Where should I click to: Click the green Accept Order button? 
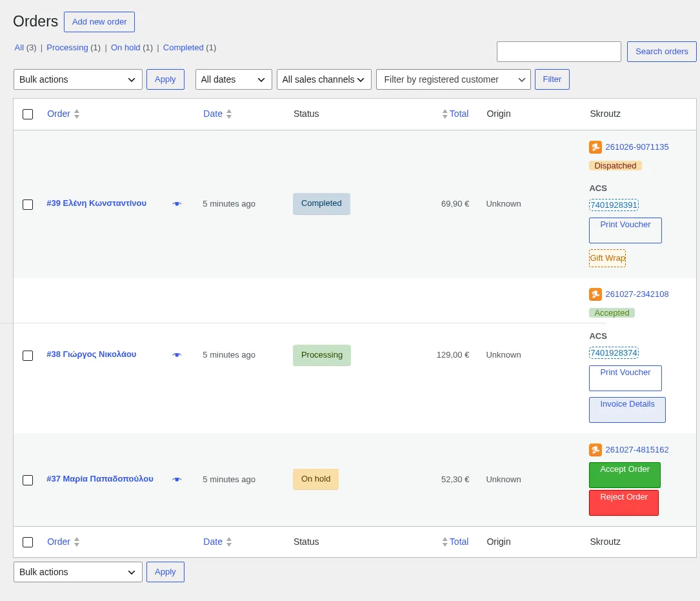pos(625,475)
